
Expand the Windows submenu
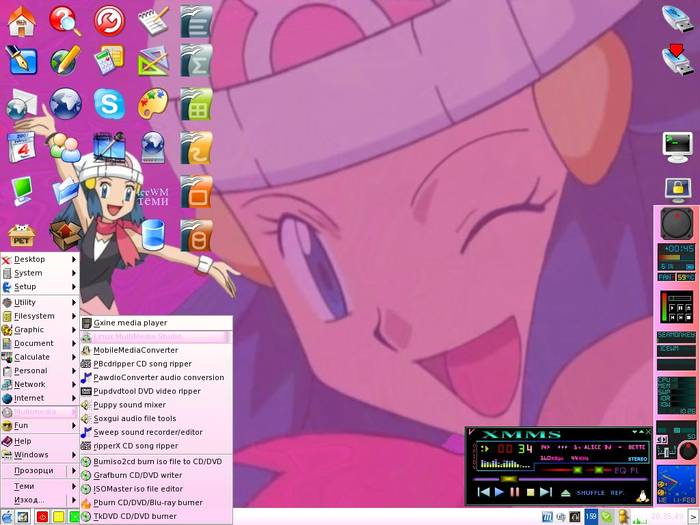coord(40,455)
